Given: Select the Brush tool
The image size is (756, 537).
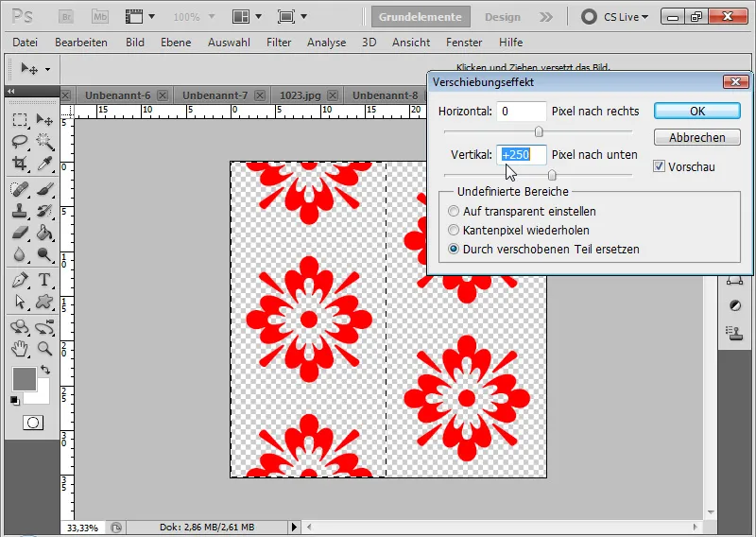Looking at the screenshot, I should click(x=44, y=189).
